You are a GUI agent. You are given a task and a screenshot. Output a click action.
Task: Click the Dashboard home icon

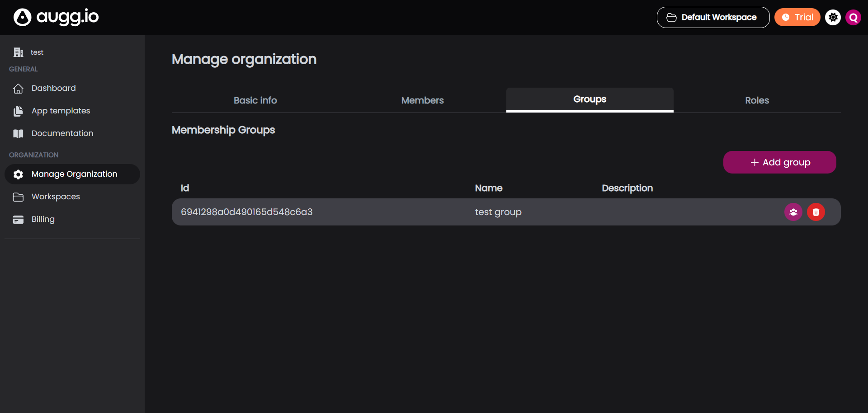click(x=18, y=89)
